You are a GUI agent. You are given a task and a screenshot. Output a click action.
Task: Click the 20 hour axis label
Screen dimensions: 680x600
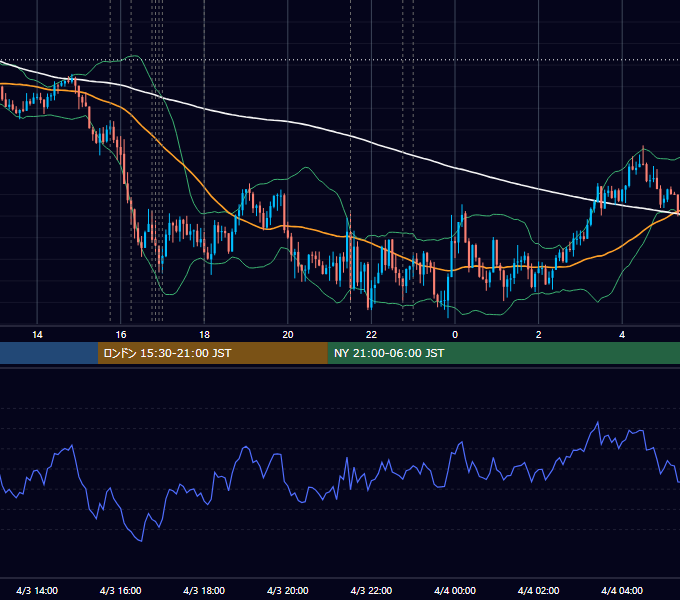pyautogui.click(x=288, y=335)
